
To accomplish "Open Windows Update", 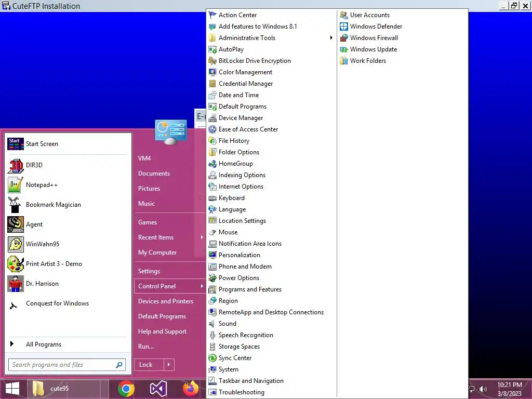I will pos(403,49).
